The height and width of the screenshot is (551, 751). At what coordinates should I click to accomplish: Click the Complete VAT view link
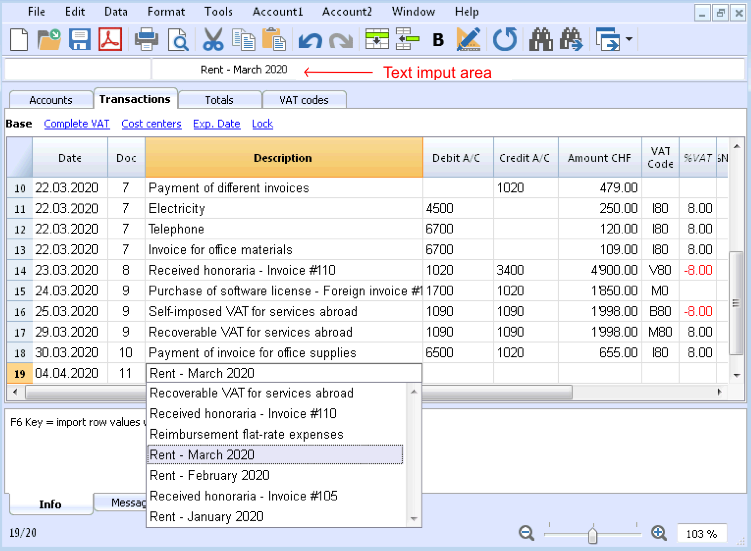point(77,124)
